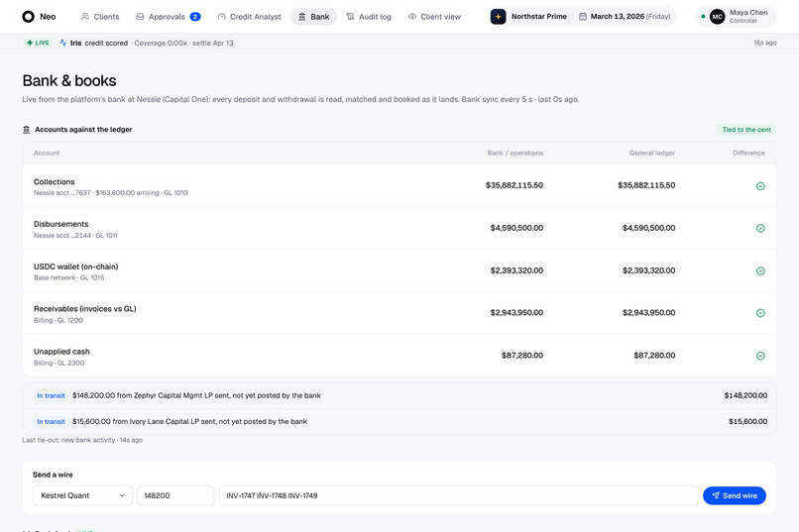This screenshot has width=799, height=532.
Task: Focus the wire amount field showing 148200
Action: pos(175,495)
